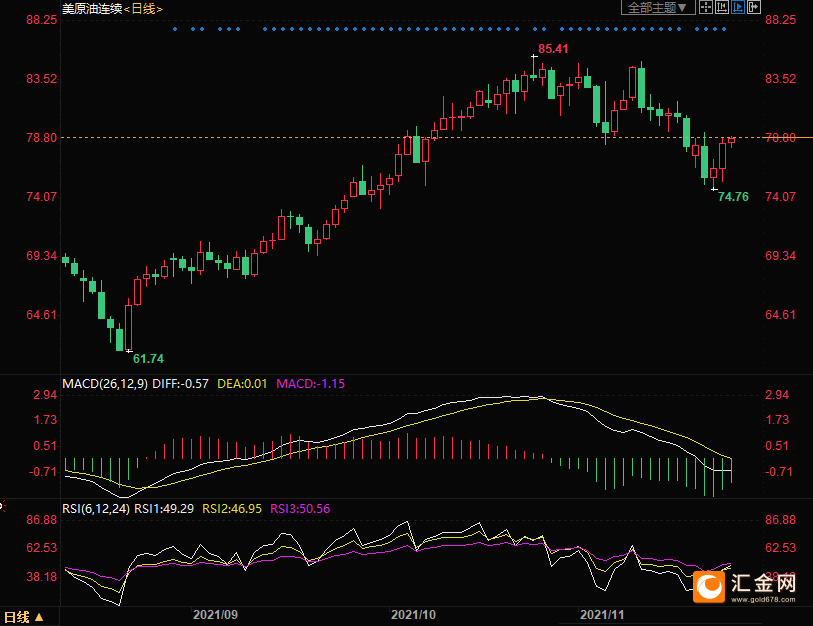Viewport: 813px width, 626px height.
Task: Click the 85.41 high price marker
Action: coord(553,49)
